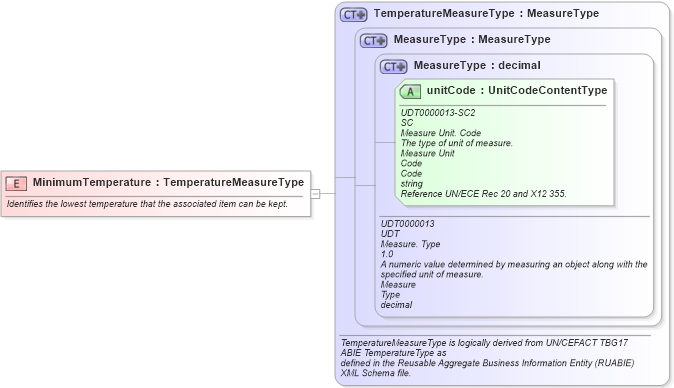This screenshot has width=674, height=388.
Task: Select the MinimumTemperature : TemperatureMeasureType title
Action: (168, 182)
